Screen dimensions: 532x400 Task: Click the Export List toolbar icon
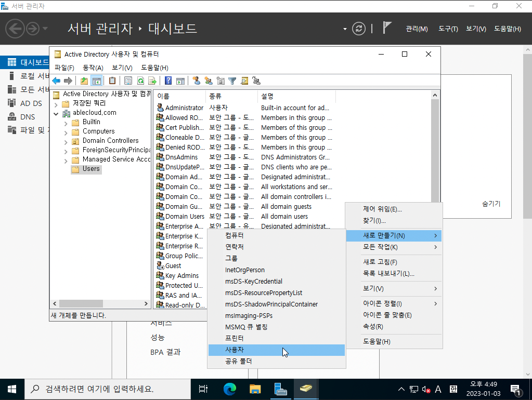pyautogui.click(x=152, y=81)
